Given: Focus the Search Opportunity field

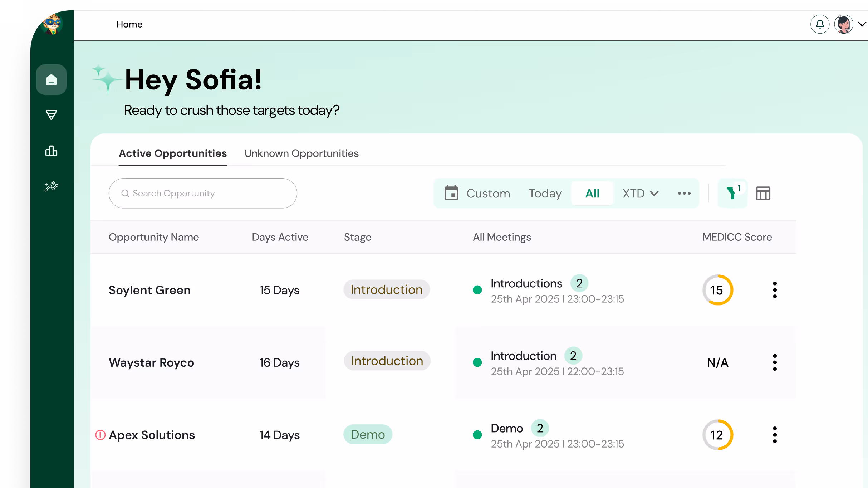Looking at the screenshot, I should 203,193.
